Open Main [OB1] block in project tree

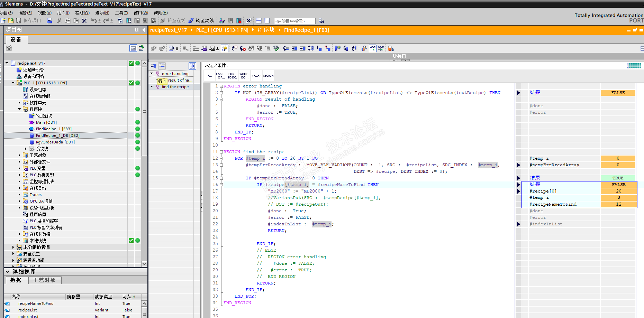click(x=46, y=122)
